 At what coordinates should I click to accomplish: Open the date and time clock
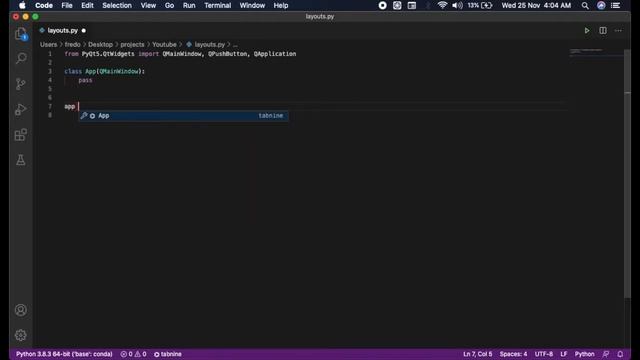(x=536, y=6)
